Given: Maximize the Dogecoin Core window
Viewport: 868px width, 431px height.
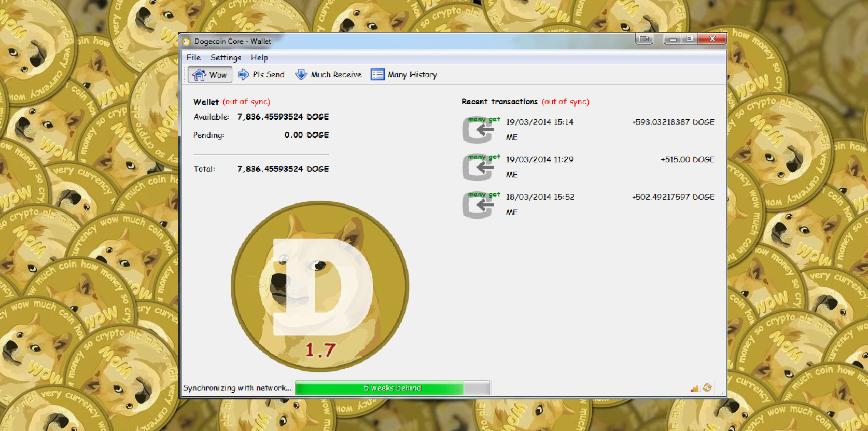Looking at the screenshot, I should tap(689, 39).
